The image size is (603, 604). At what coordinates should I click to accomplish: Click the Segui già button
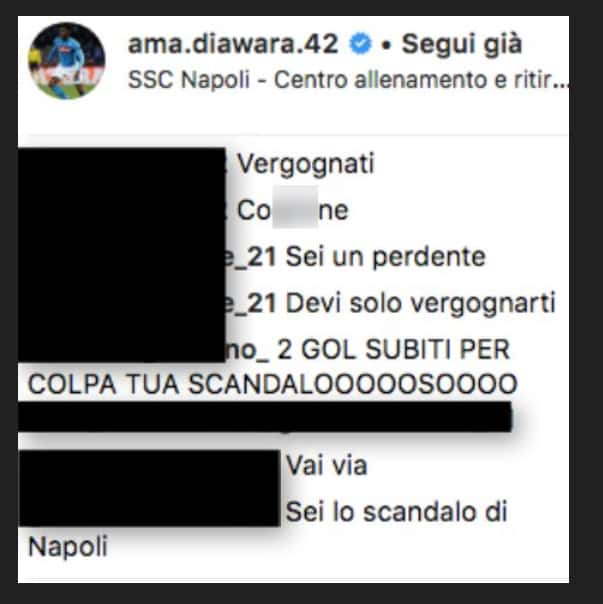462,44
